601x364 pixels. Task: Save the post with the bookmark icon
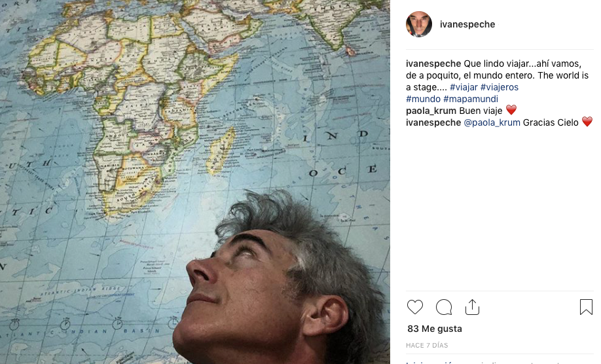click(x=586, y=307)
